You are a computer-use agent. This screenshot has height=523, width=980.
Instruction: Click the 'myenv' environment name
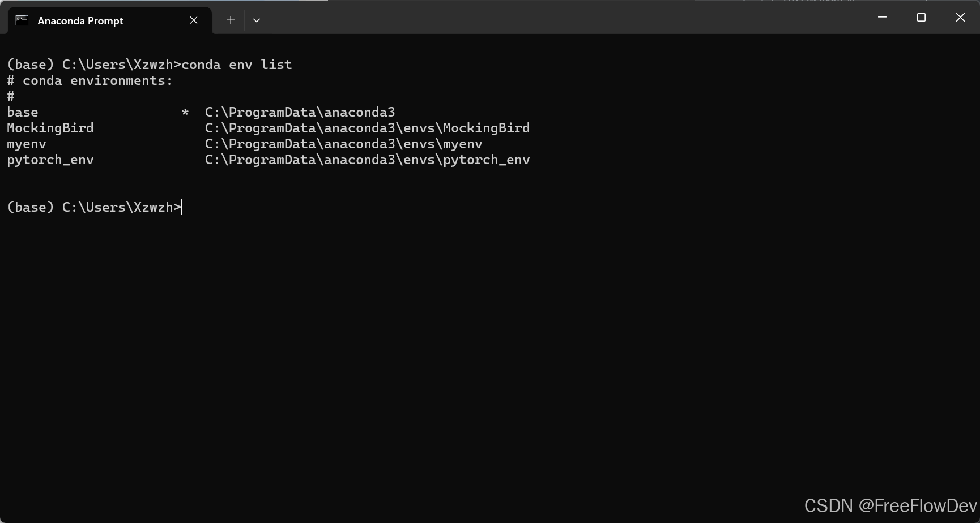(x=27, y=144)
